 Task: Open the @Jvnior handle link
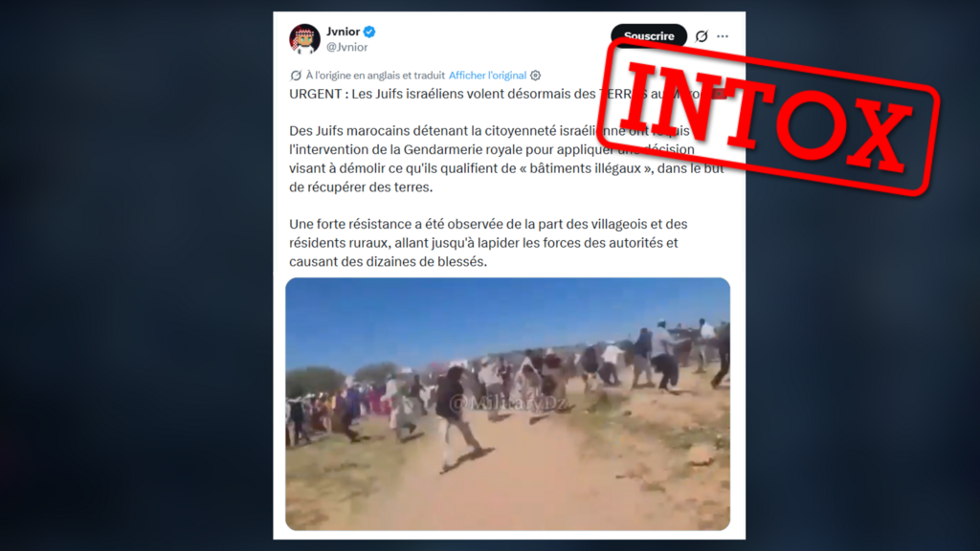[x=346, y=47]
